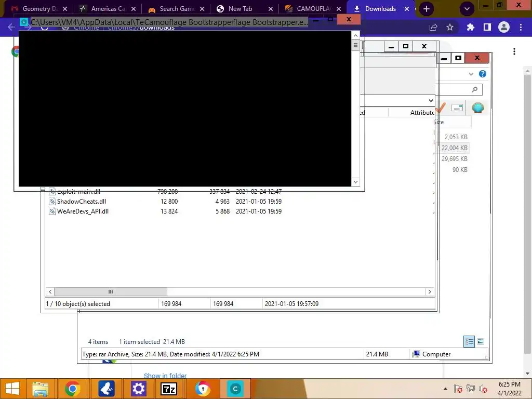Screen dimensions: 532x399
Task: Click the Explorer search magnifier icon
Action: (475, 89)
